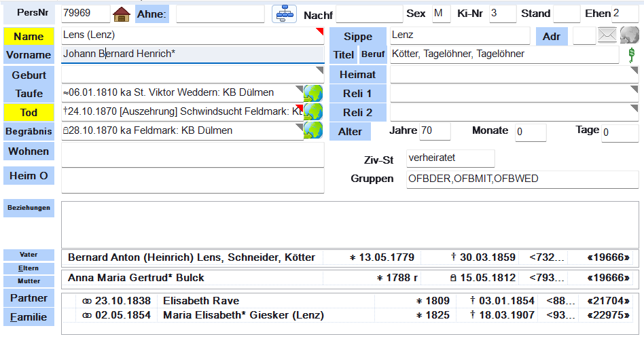This screenshot has height=343, width=644.
Task: Expand the Begräbnis field triangle
Action: click(x=300, y=127)
